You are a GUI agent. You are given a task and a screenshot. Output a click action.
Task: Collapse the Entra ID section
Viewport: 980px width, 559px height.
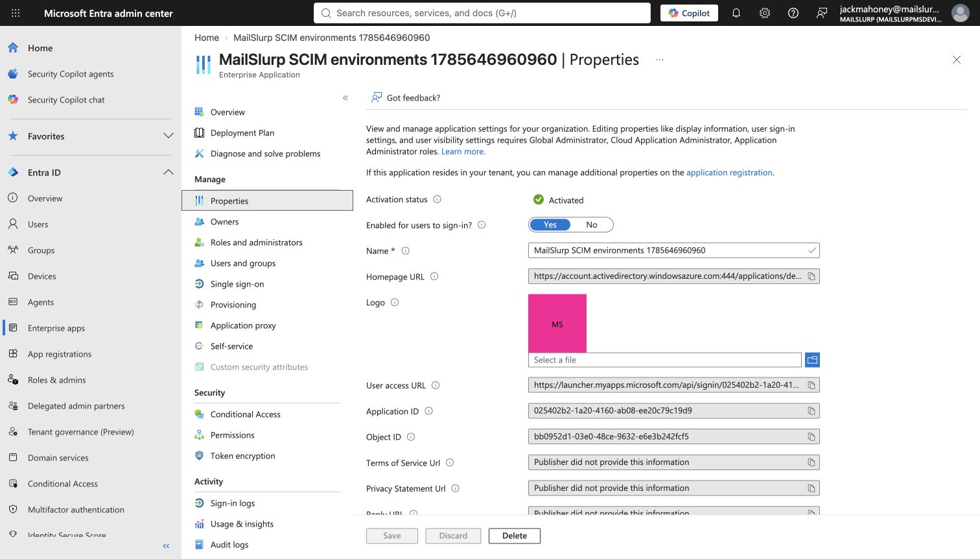coord(169,172)
